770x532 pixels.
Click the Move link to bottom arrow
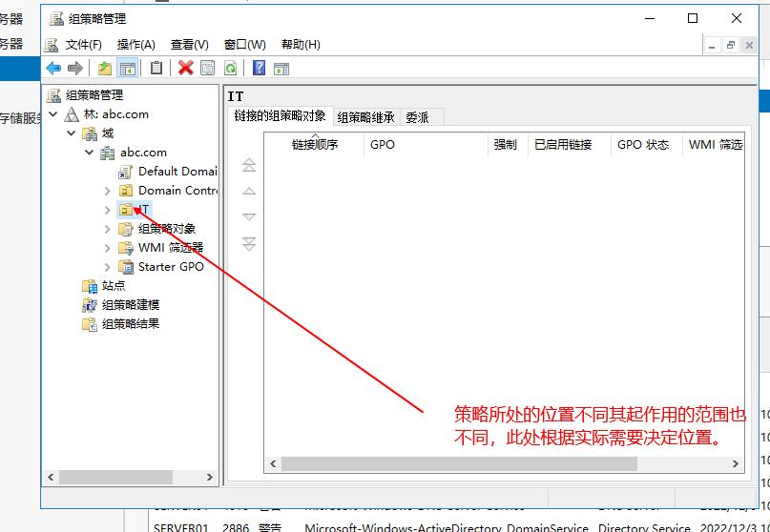click(x=249, y=244)
